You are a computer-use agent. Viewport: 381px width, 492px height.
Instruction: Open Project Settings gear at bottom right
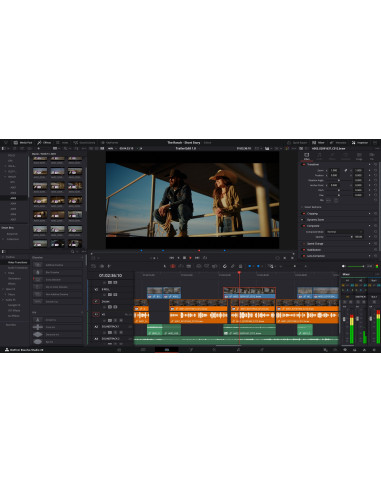[x=374, y=350]
